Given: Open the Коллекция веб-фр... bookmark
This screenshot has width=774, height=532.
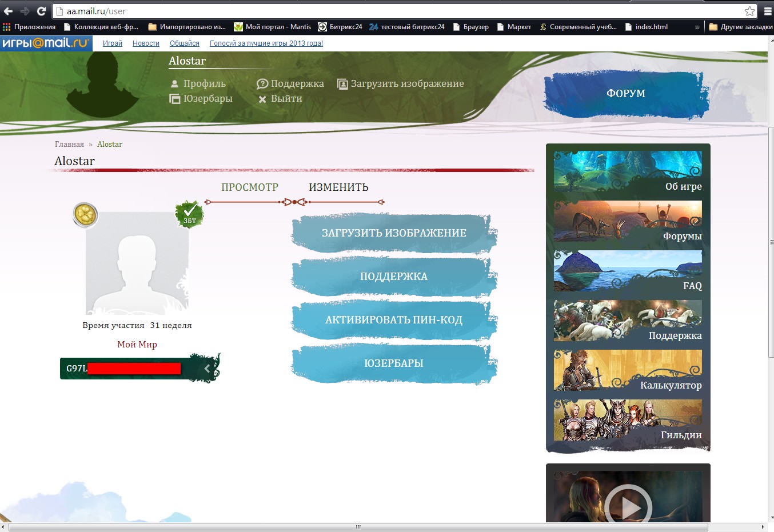Looking at the screenshot, I should [101, 27].
